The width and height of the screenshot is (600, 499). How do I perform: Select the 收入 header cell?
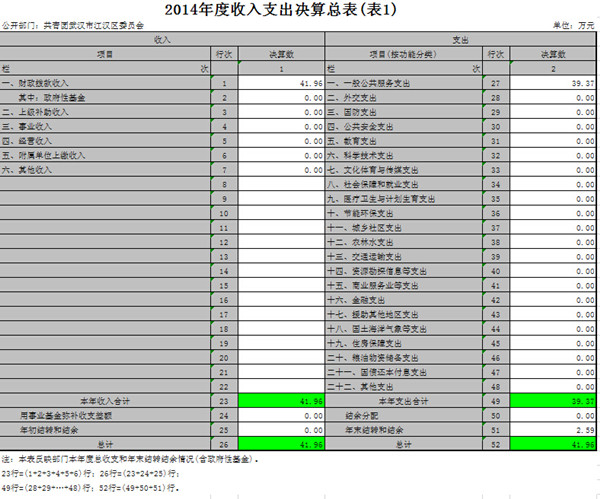click(x=162, y=39)
